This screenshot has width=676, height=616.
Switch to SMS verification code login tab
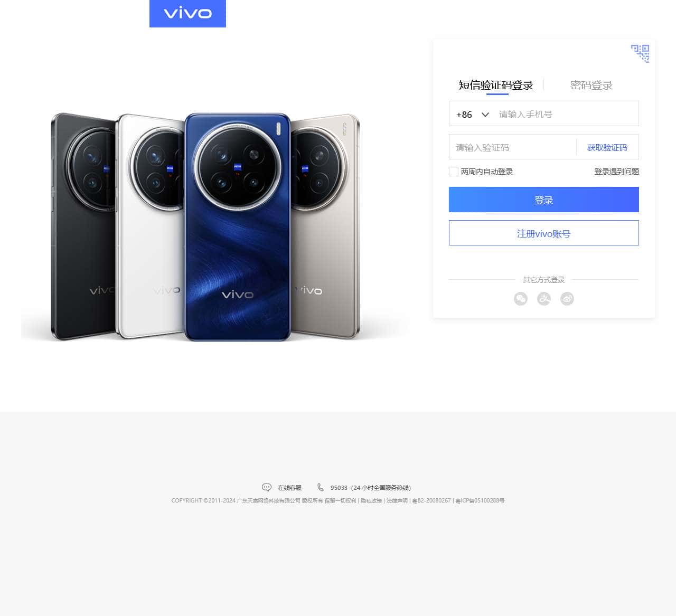click(x=496, y=85)
